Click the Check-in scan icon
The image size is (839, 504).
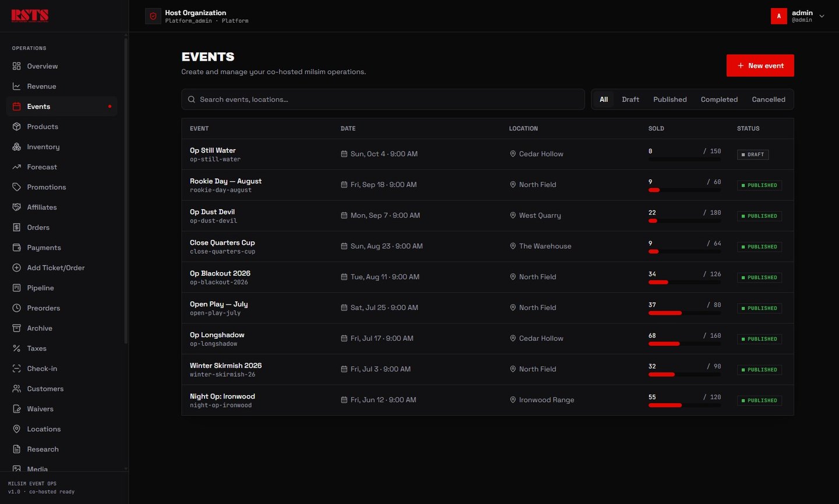(16, 369)
